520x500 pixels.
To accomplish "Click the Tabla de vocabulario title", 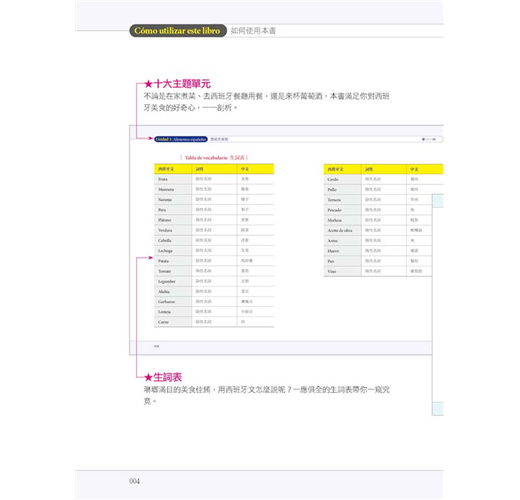I will pyautogui.click(x=214, y=158).
